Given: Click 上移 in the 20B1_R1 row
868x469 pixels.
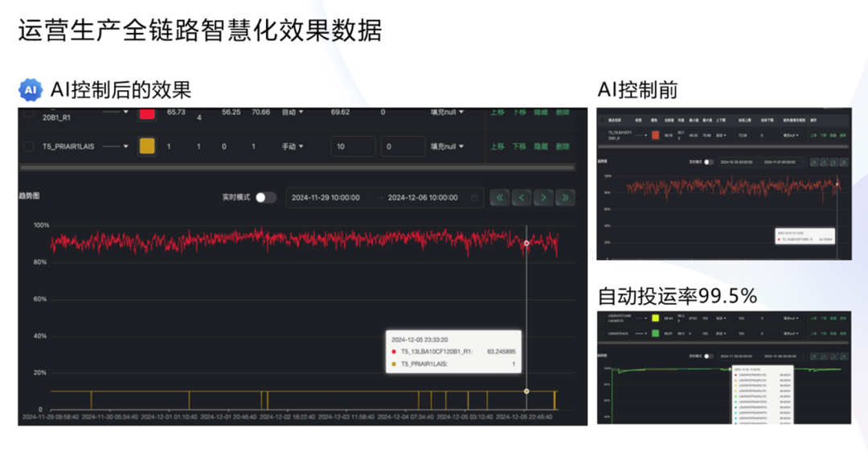Looking at the screenshot, I should click(497, 113).
